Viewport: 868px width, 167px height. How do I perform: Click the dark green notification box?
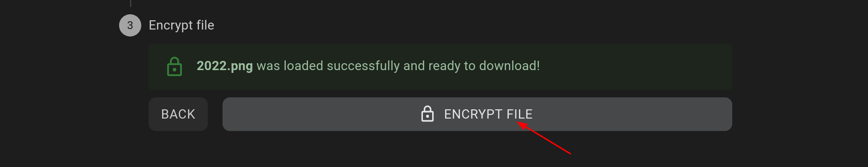[x=440, y=67]
